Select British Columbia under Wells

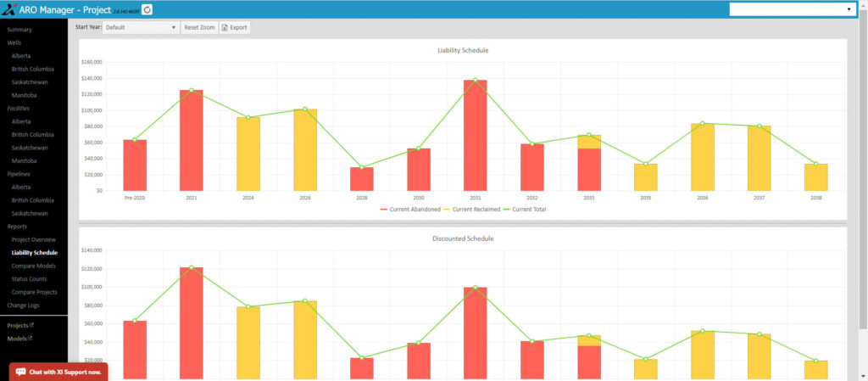pos(33,70)
